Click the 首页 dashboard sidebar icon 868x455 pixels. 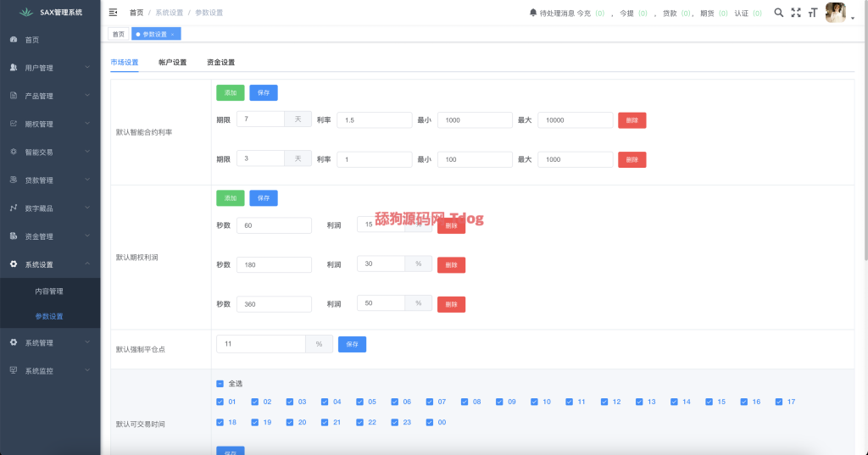point(14,40)
